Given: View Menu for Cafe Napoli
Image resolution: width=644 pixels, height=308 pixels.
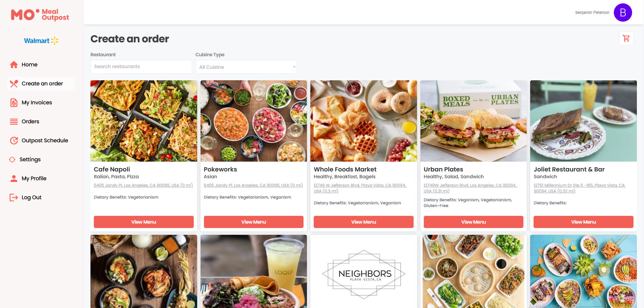Looking at the screenshot, I should 144,222.
